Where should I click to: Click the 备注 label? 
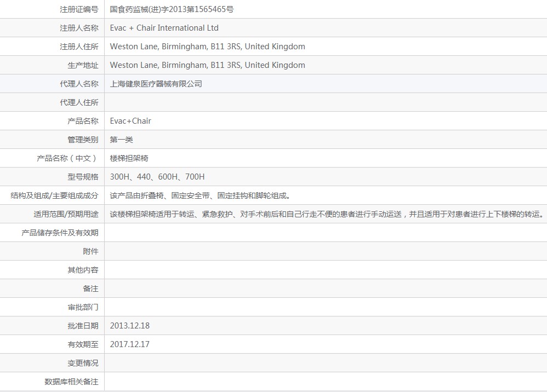(x=90, y=289)
